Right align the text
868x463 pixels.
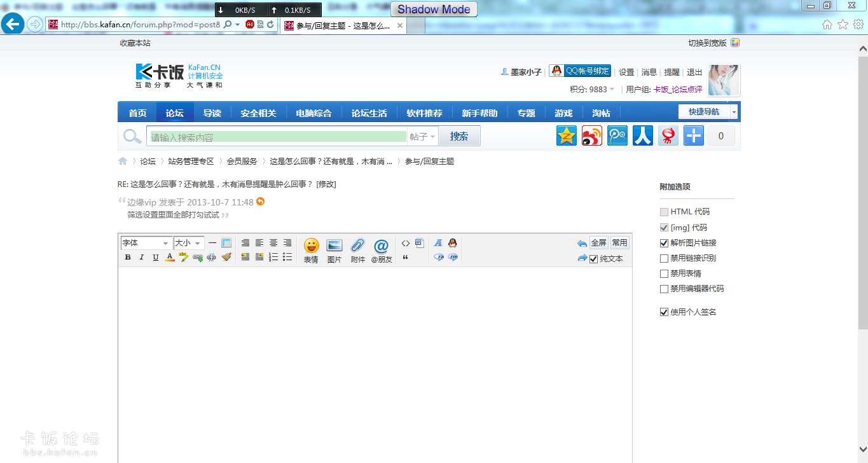(287, 243)
